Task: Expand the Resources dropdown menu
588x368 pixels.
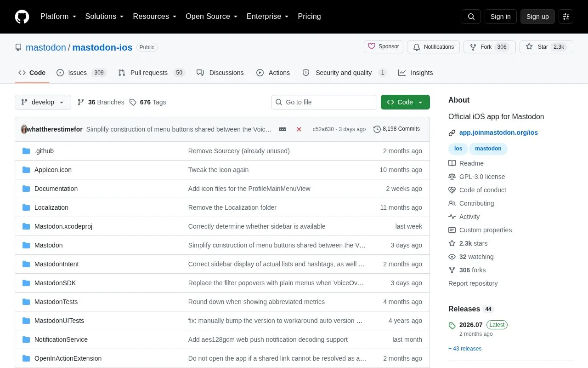Action: pos(155,17)
